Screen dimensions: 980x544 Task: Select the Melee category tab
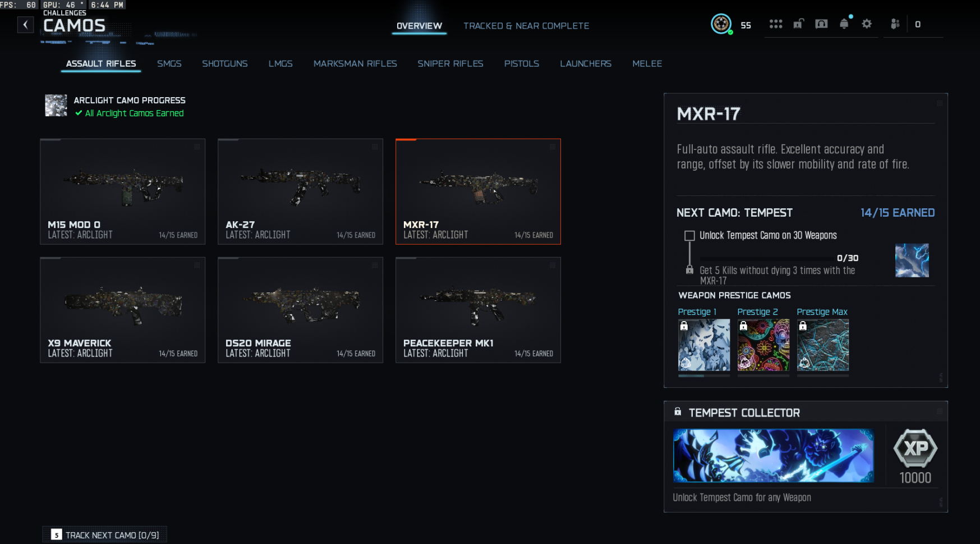(x=647, y=63)
